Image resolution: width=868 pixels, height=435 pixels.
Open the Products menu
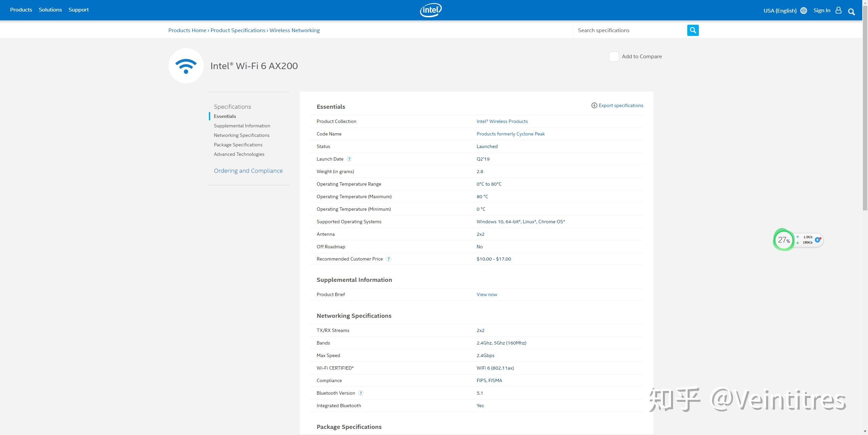pos(21,10)
